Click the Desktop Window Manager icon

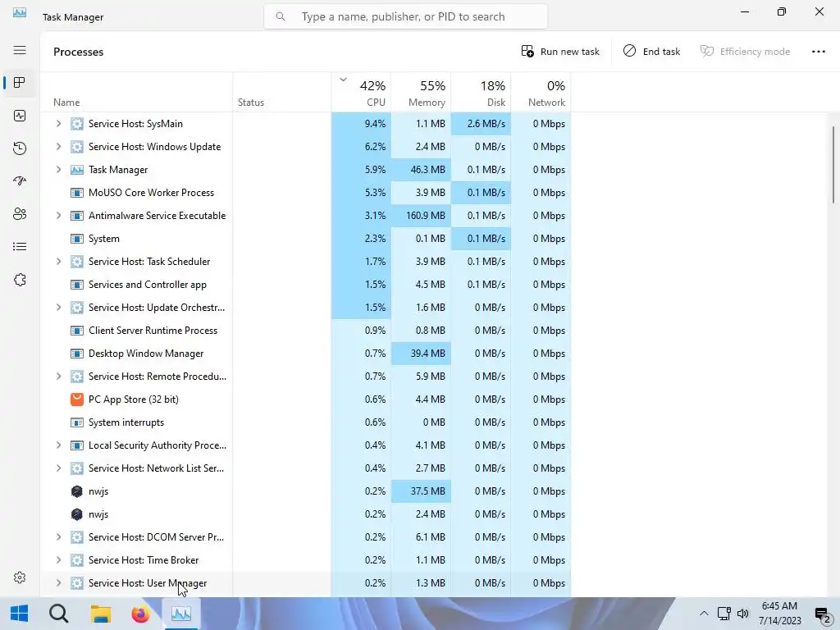click(x=77, y=354)
